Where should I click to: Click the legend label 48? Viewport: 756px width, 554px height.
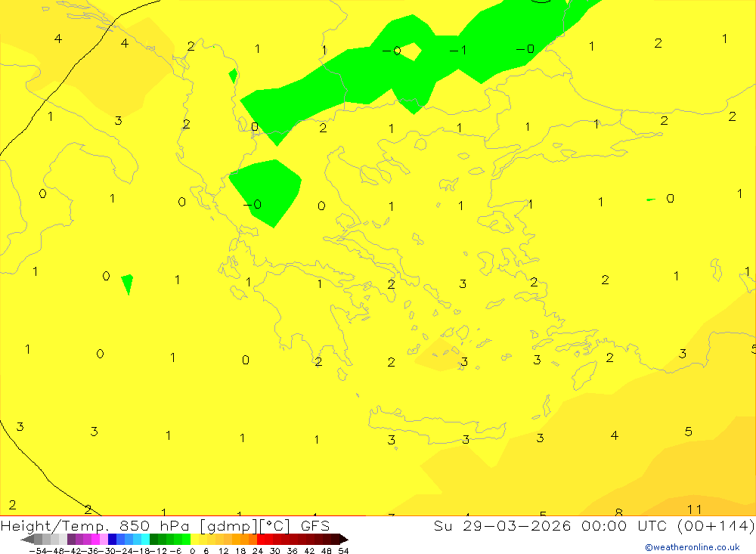(327, 551)
